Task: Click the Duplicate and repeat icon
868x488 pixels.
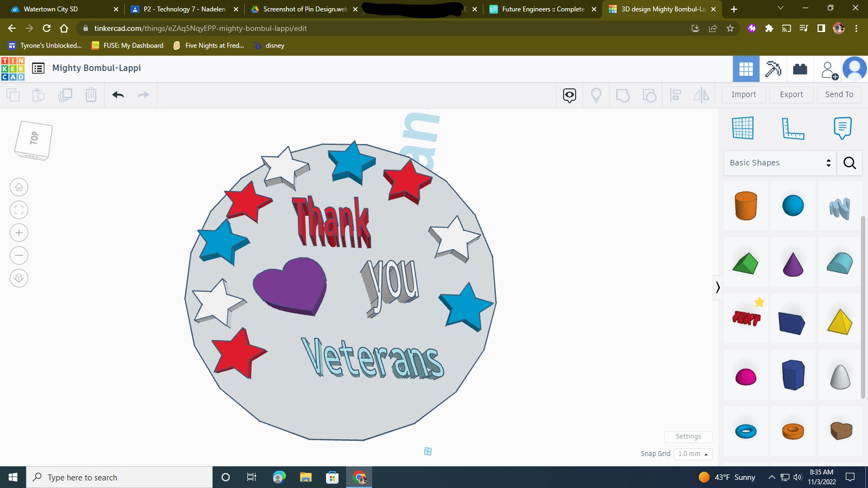Action: pos(65,95)
